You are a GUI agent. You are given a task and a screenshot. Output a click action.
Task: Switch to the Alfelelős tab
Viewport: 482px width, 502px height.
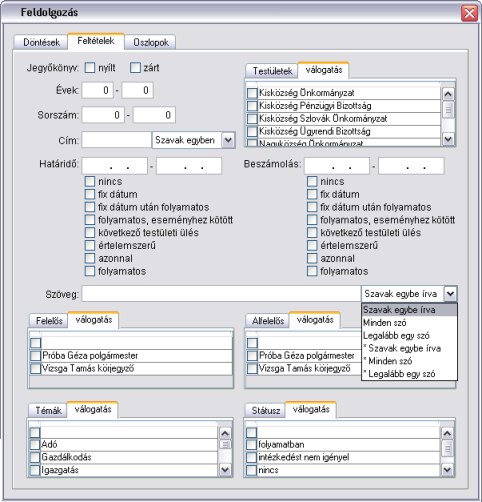[x=268, y=321]
